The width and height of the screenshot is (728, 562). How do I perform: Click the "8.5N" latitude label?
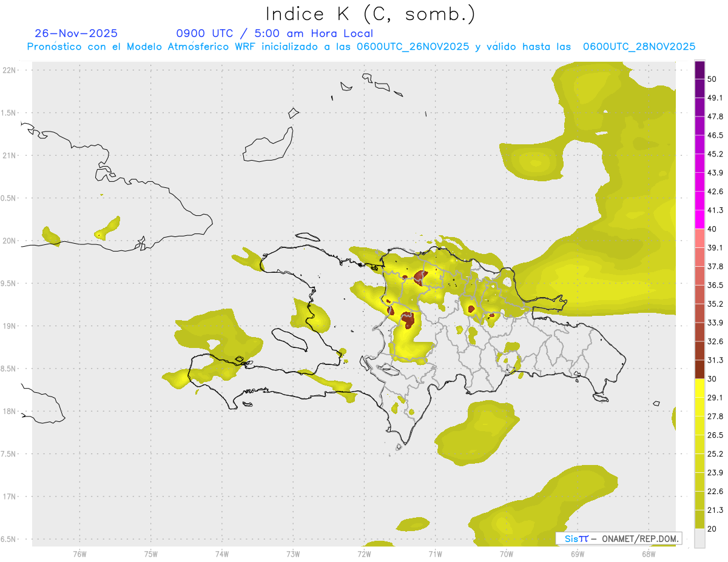click(8, 369)
